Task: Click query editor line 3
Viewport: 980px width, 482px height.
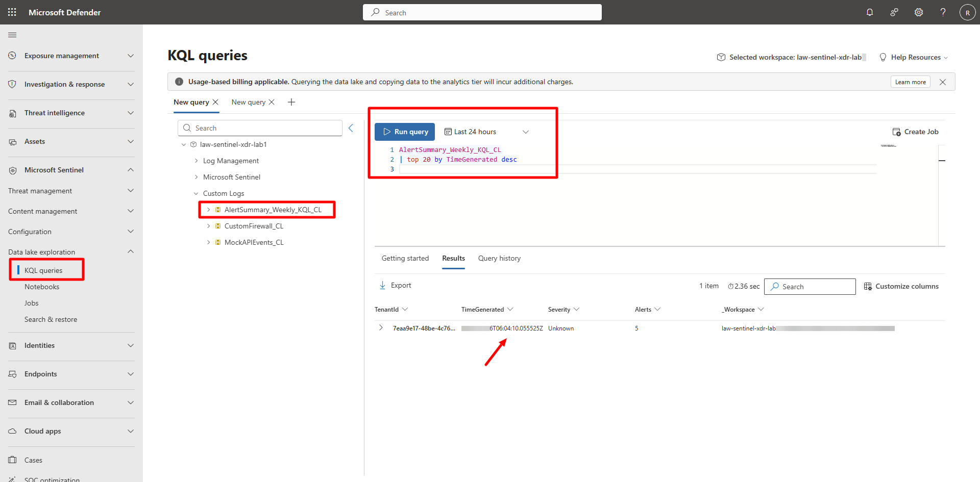Action: (638, 169)
